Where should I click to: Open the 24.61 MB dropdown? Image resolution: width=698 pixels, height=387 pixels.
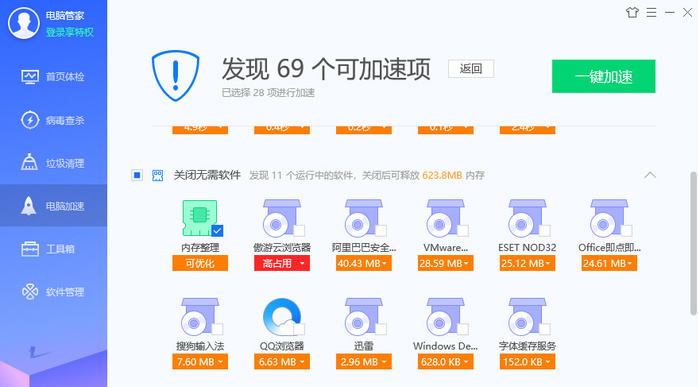pyautogui.click(x=609, y=263)
